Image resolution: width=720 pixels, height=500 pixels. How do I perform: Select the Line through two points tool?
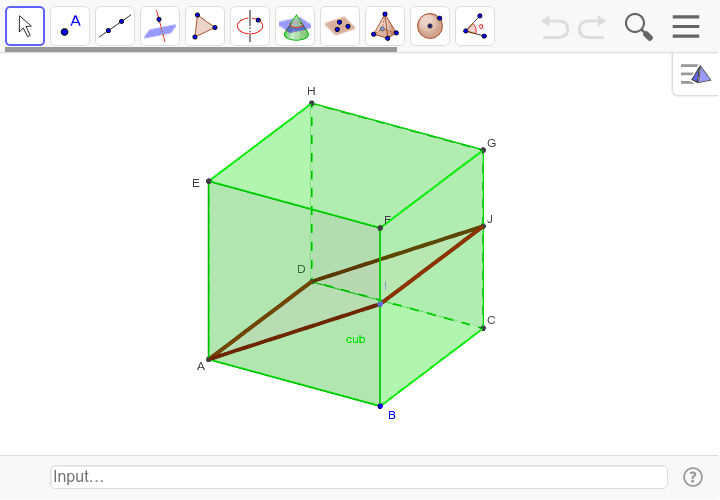115,26
